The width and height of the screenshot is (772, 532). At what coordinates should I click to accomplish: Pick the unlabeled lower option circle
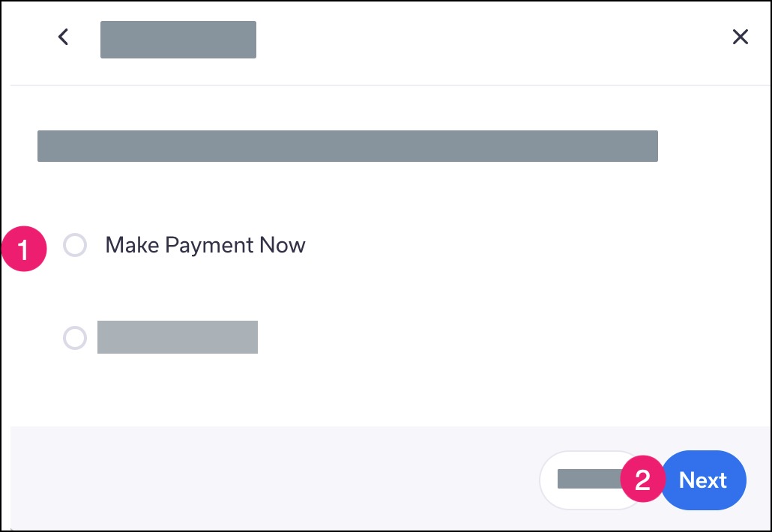pos(75,338)
